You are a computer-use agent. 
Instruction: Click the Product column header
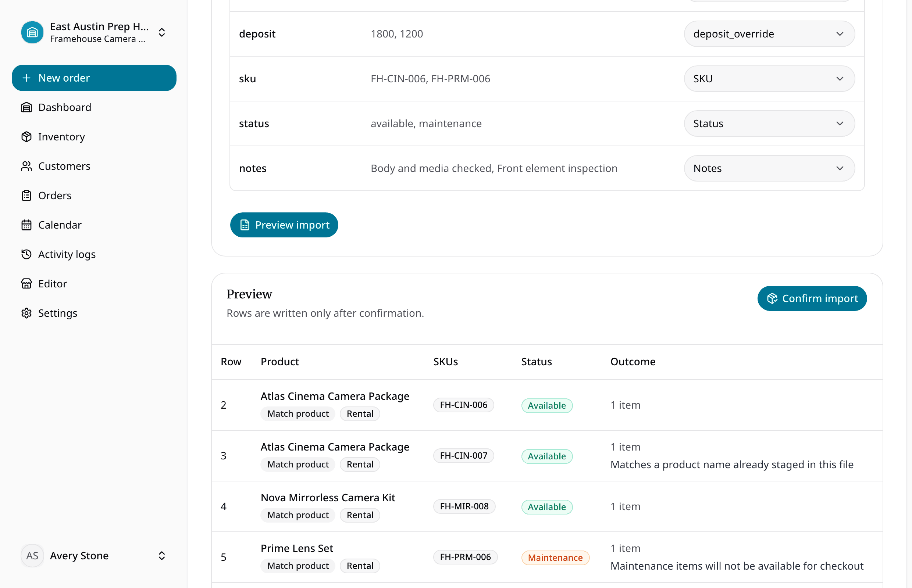point(280,362)
